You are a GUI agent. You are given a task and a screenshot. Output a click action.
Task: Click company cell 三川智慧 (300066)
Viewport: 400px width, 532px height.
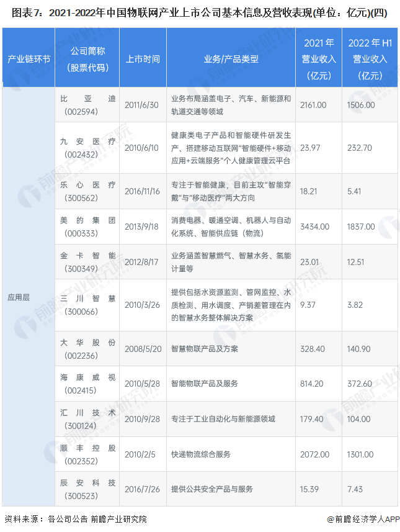(x=87, y=305)
